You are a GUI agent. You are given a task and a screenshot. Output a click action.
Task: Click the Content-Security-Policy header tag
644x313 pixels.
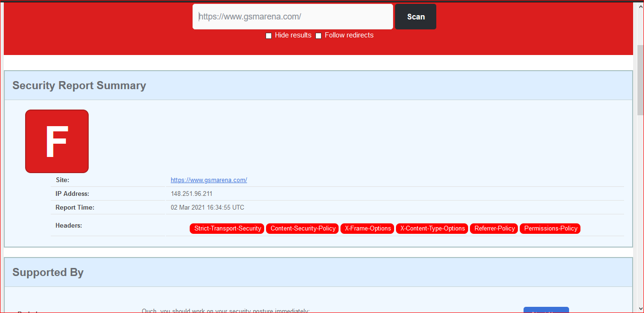click(303, 229)
